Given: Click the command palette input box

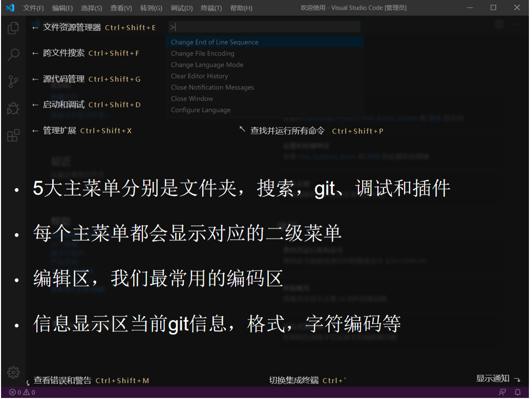Looking at the screenshot, I should point(264,27).
